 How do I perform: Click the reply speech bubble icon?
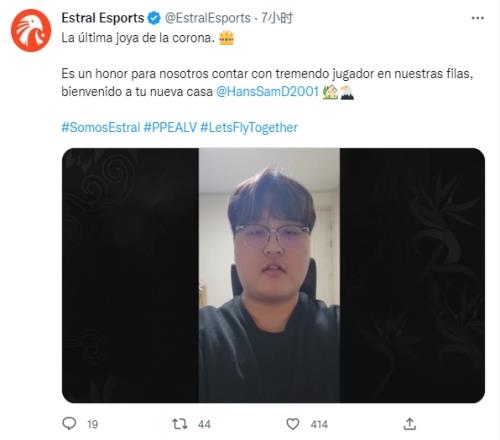[x=69, y=424]
